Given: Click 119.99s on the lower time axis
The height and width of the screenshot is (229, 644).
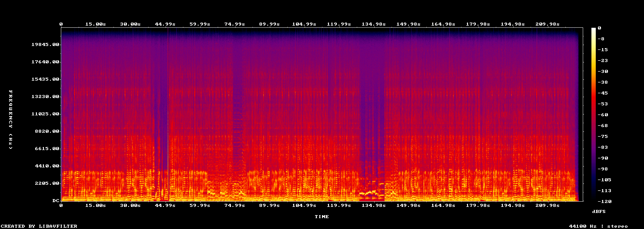Looking at the screenshot, I should click(339, 206).
